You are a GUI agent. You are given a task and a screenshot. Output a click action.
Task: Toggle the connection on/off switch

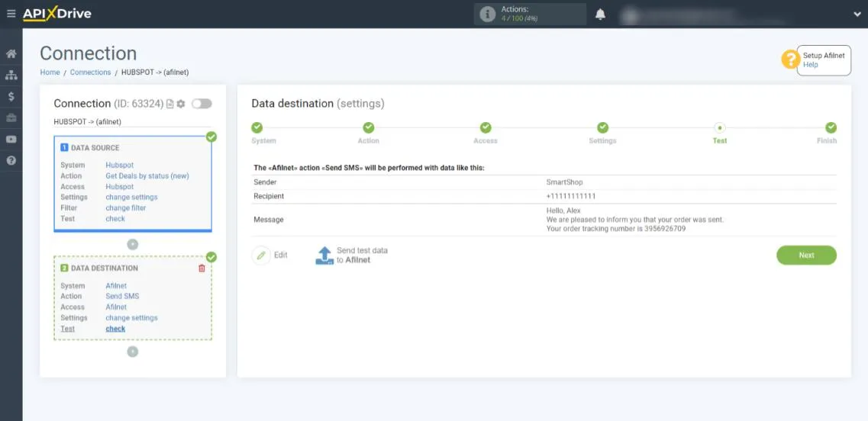click(x=202, y=104)
